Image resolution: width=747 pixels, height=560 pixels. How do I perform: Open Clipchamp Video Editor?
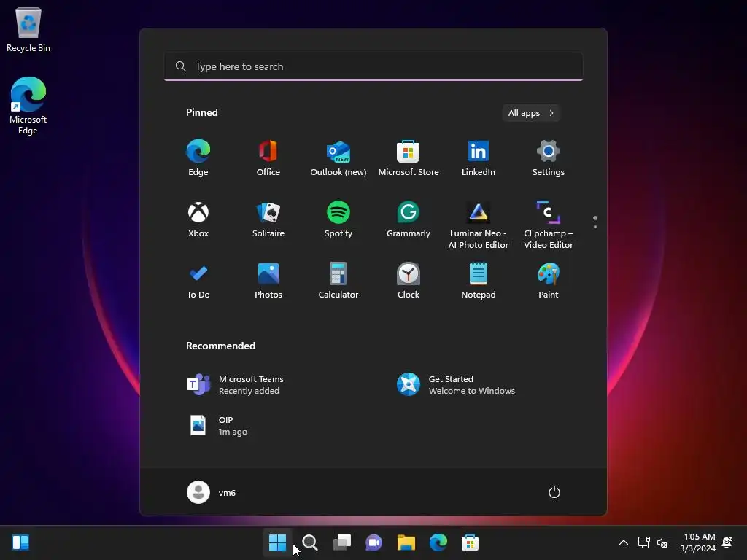[x=549, y=225]
